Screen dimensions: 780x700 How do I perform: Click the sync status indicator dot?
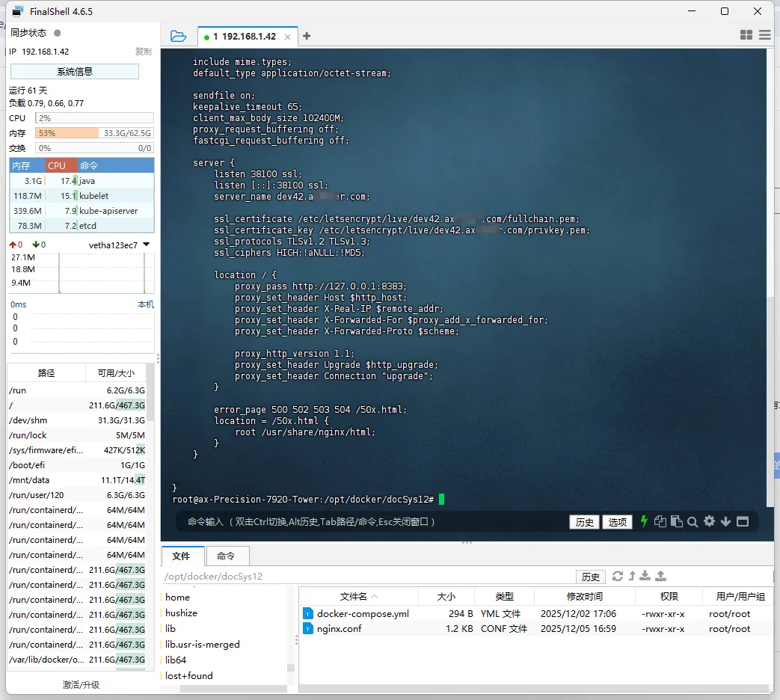(x=57, y=33)
